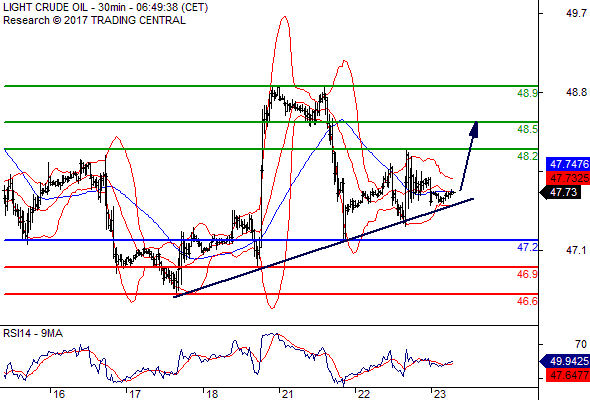Viewport: 590px width, 400px height.
Task: Click the 70 level on RSI axis
Action: coord(581,344)
